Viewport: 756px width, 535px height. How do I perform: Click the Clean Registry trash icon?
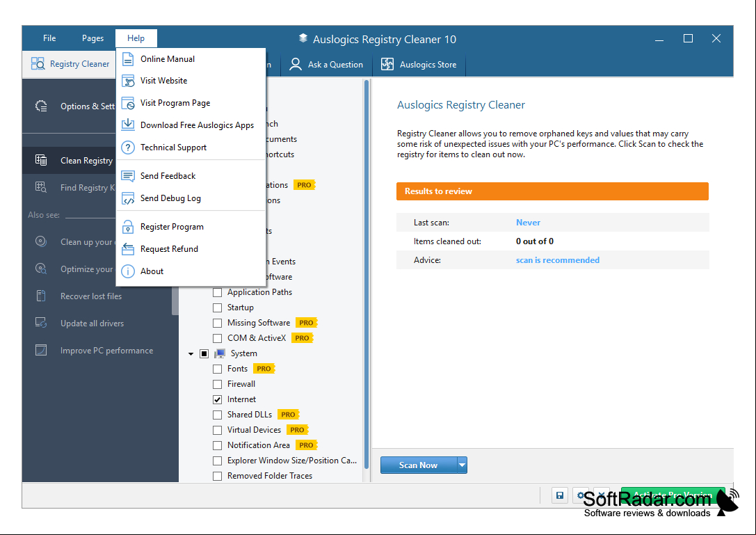[x=42, y=160]
